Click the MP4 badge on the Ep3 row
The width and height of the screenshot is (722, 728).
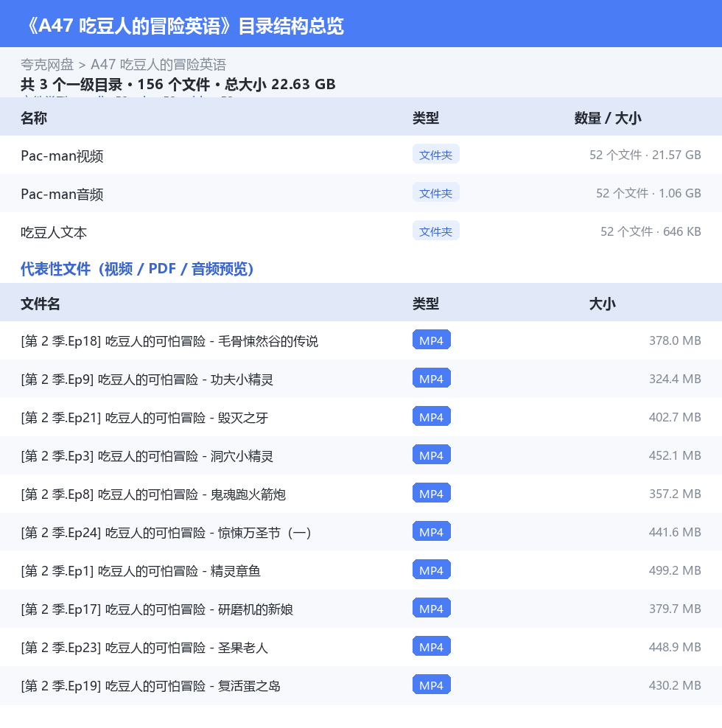coord(431,455)
